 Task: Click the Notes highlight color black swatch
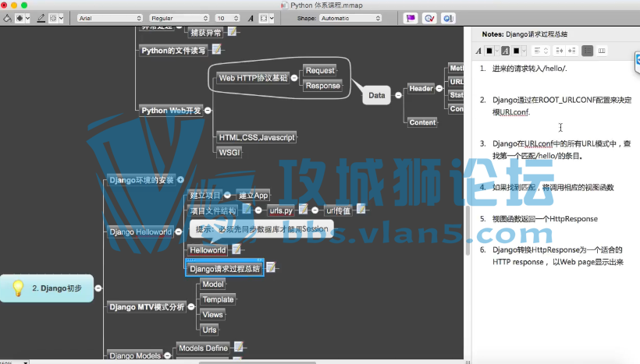tap(517, 51)
